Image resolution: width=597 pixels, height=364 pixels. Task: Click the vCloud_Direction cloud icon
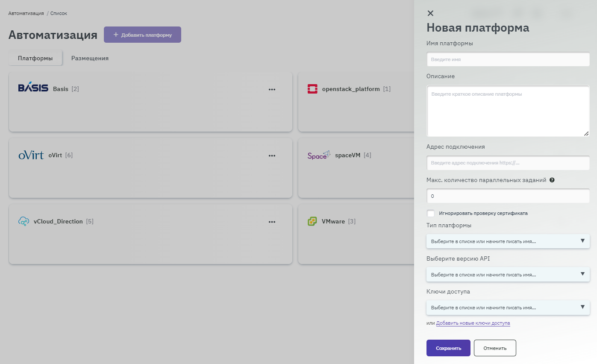(x=24, y=221)
